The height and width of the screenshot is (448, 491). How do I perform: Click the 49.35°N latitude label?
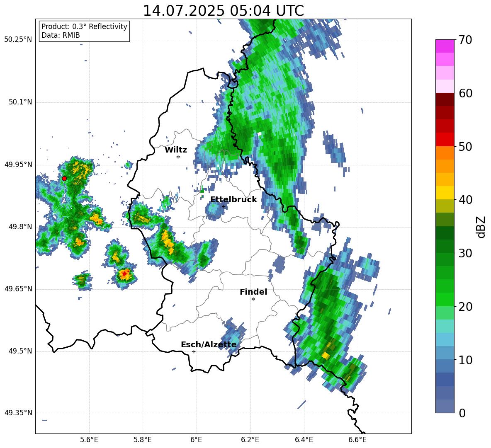pyautogui.click(x=18, y=413)
